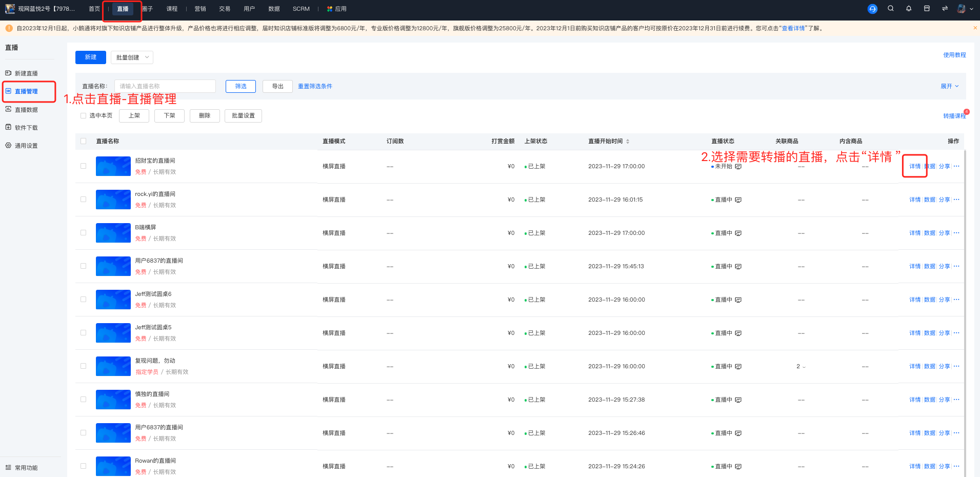The height and width of the screenshot is (477, 980).
Task: Expand the 关联商品 count 2 in the 复现问题 row
Action: pyautogui.click(x=801, y=366)
